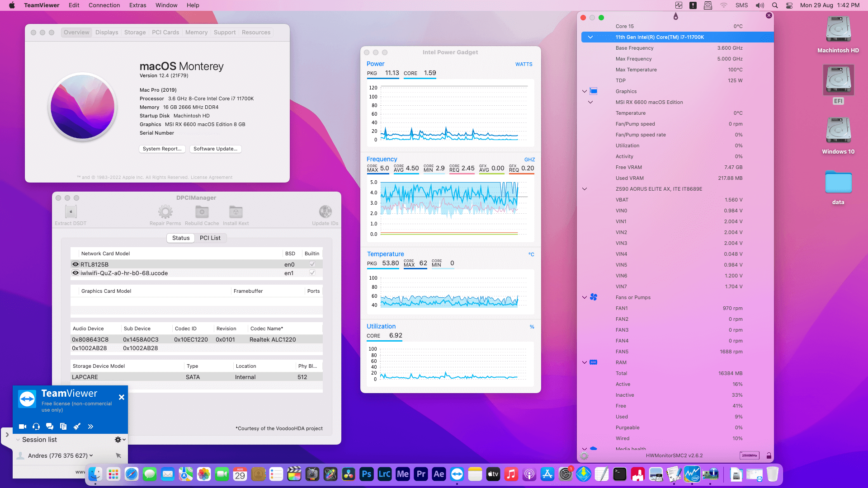Open TeamViewer file transfer icon

tap(63, 427)
